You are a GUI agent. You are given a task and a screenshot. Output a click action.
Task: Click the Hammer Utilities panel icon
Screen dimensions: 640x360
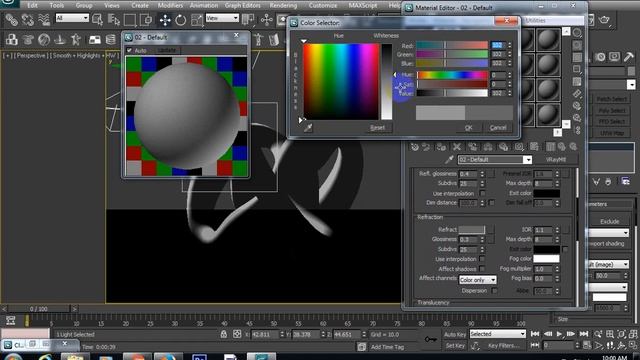[629, 57]
